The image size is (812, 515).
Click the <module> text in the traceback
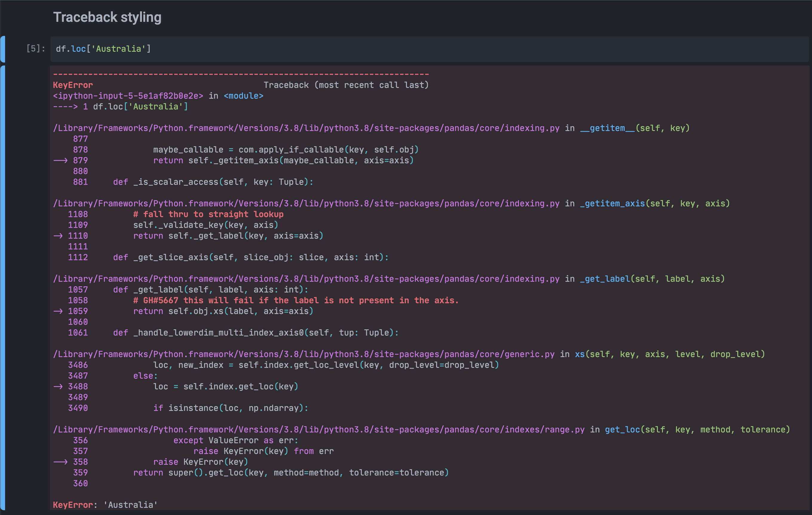[243, 96]
